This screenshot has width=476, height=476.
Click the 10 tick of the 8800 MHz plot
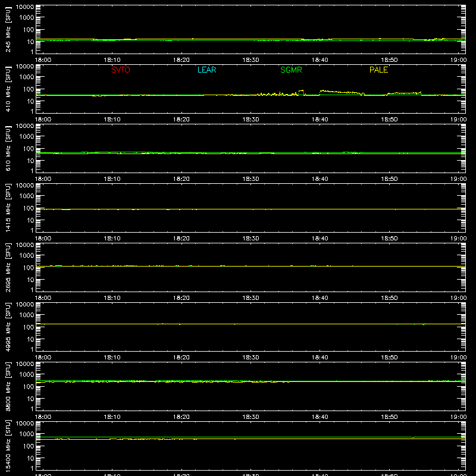(x=30, y=399)
